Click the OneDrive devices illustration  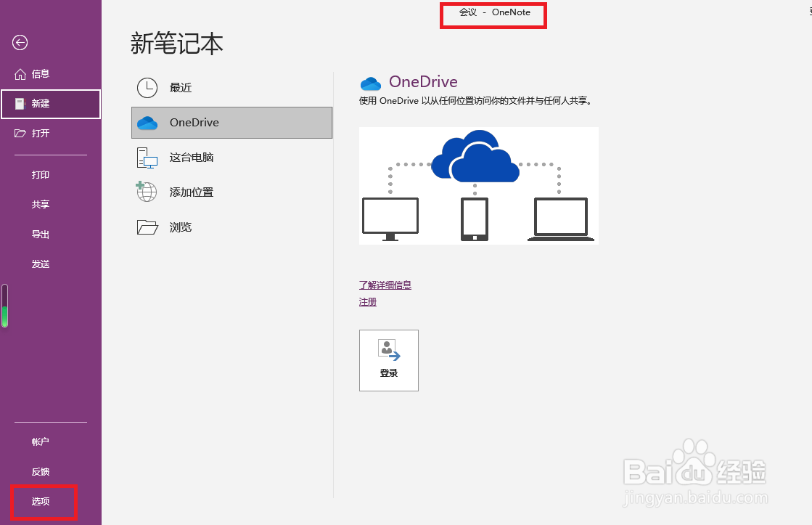tap(478, 186)
